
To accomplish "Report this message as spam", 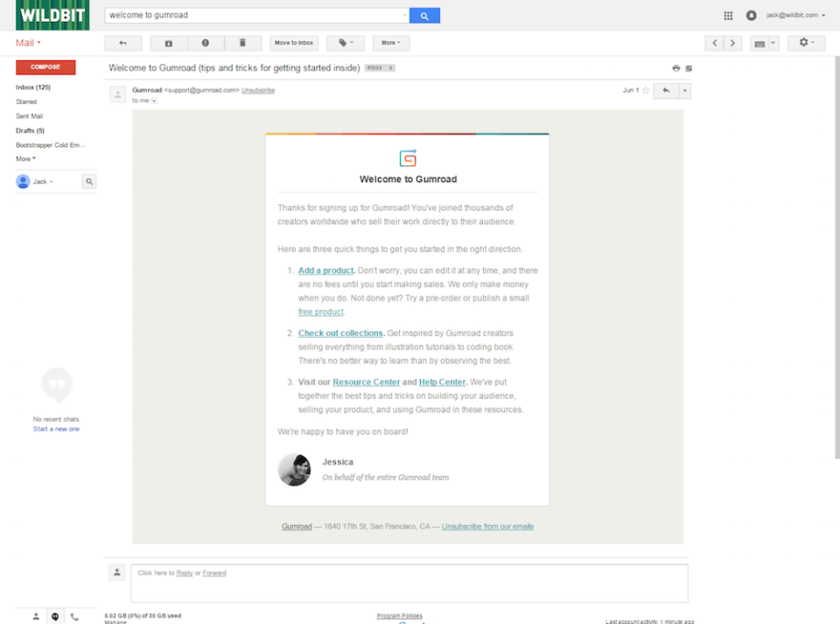I will tap(205, 43).
